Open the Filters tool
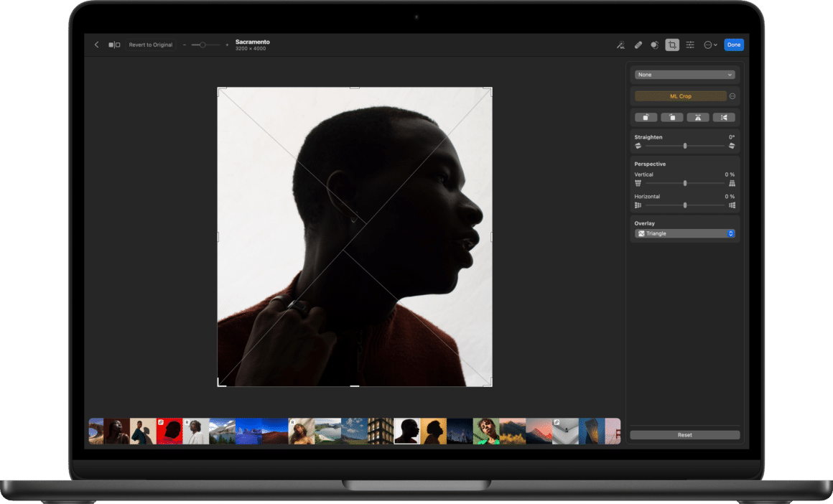Screen dimensions: 833x504 (x=653, y=45)
